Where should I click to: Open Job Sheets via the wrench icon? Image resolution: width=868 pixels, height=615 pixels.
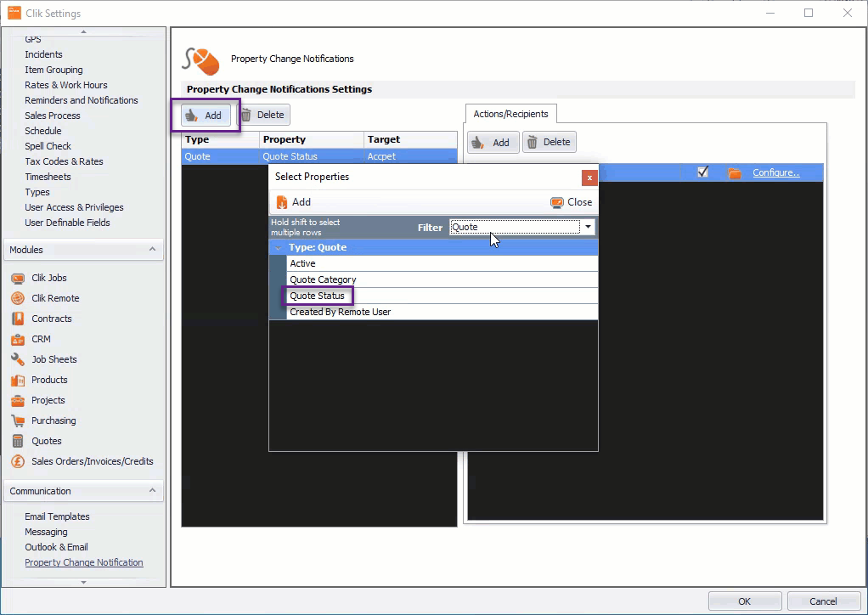tap(17, 359)
